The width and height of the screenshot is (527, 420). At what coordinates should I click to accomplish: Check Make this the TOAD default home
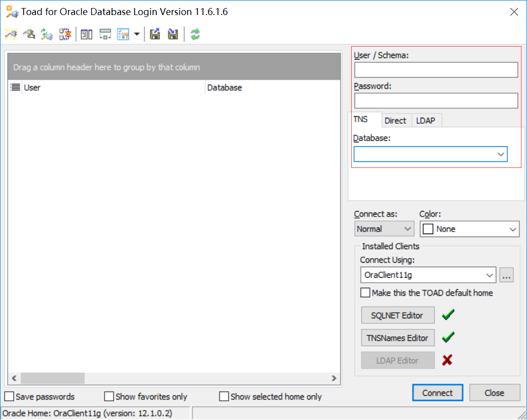pos(365,293)
